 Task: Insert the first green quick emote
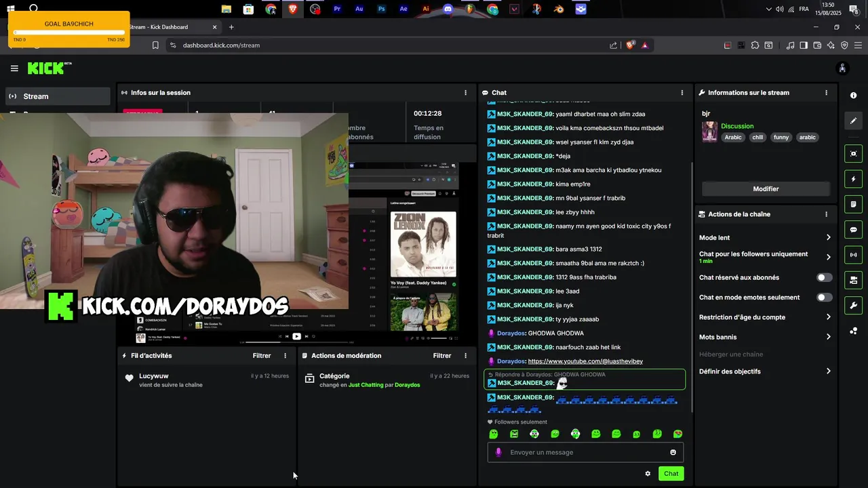[494, 434]
